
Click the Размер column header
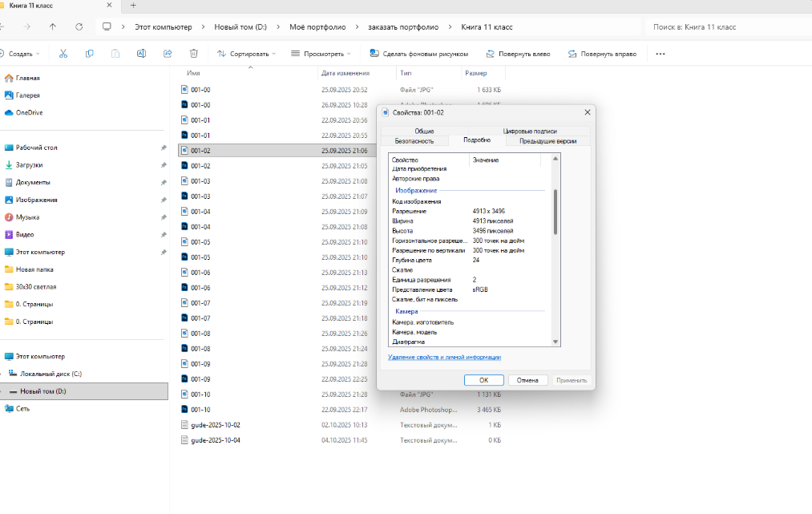pos(476,73)
